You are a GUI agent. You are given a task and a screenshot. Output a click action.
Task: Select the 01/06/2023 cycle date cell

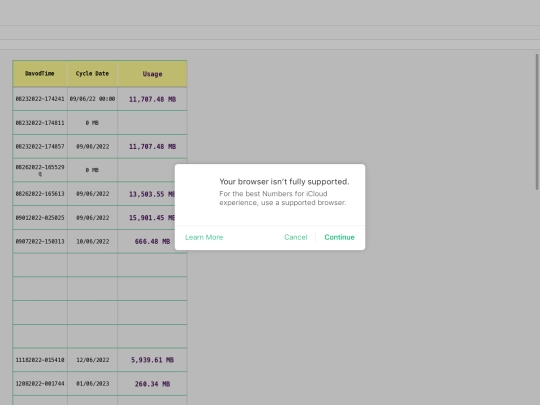click(92, 384)
